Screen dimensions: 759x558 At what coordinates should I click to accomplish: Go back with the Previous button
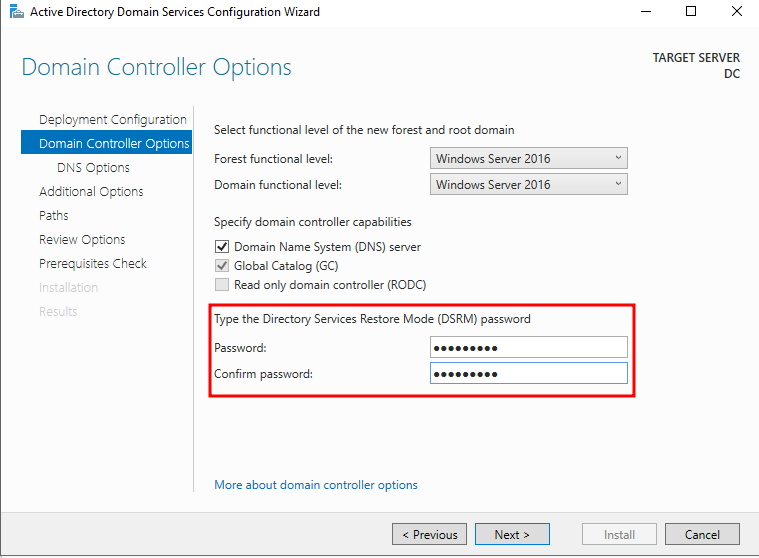pyautogui.click(x=429, y=534)
